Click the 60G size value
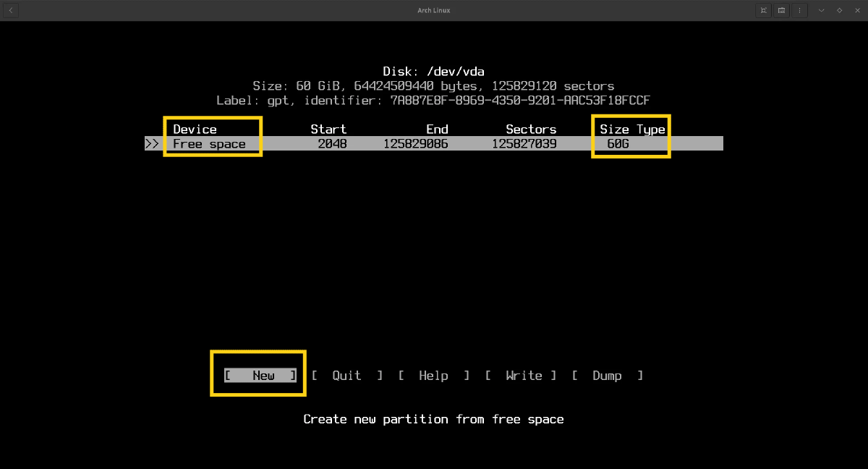The image size is (868, 469). tap(618, 144)
